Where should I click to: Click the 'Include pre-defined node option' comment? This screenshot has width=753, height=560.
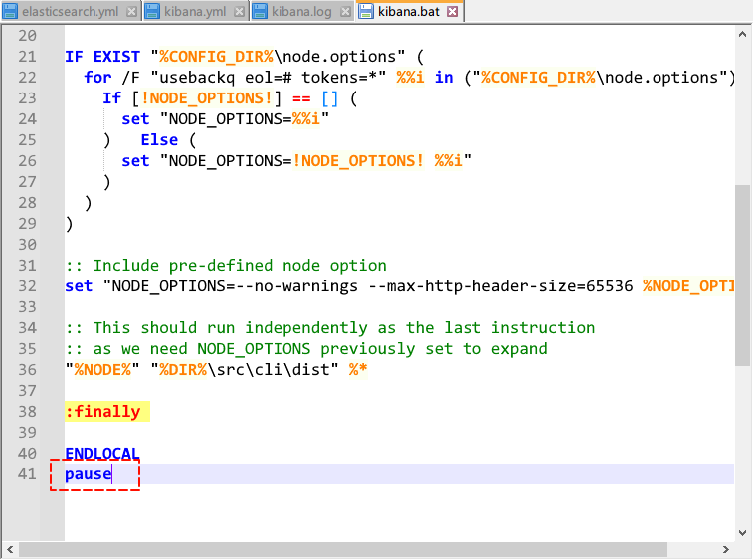point(239,266)
